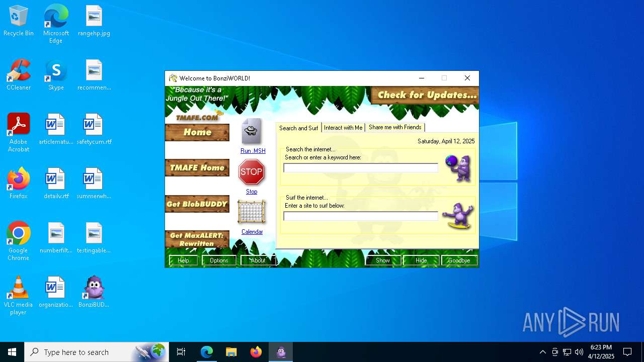Viewport: 644px width, 362px height.
Task: Open the Calendar grid icon
Action: [252, 212]
